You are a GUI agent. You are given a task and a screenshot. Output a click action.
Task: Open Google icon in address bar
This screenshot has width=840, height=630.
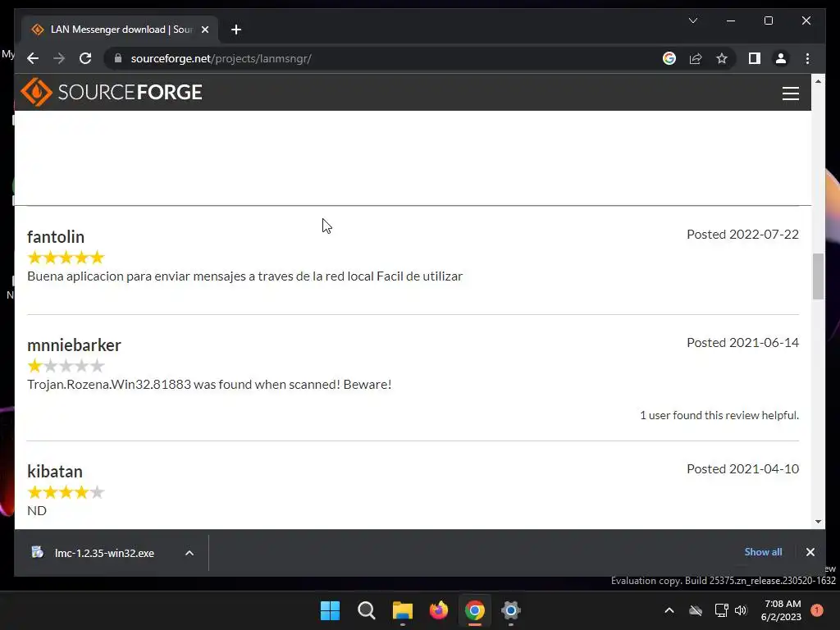pyautogui.click(x=669, y=58)
